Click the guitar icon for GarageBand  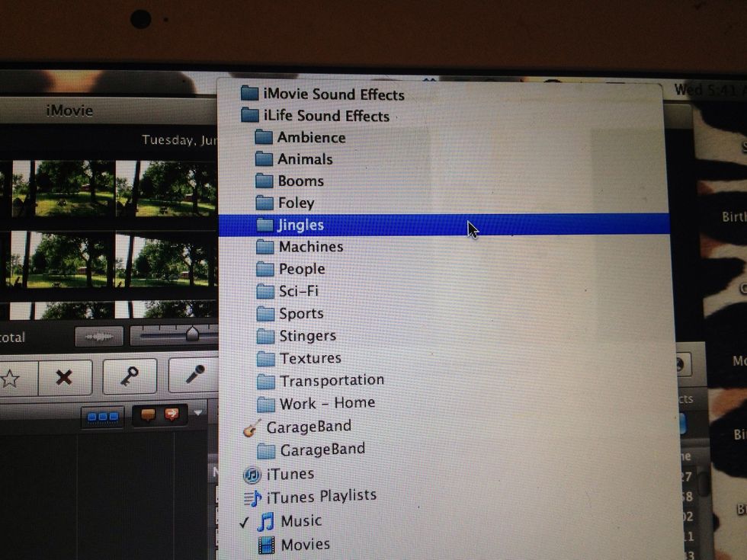pos(252,428)
